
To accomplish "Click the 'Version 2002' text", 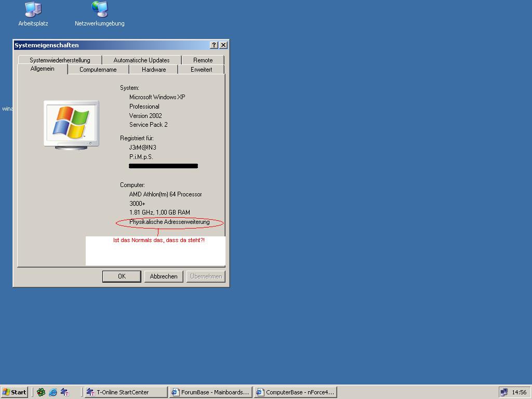I will pyautogui.click(x=145, y=116).
